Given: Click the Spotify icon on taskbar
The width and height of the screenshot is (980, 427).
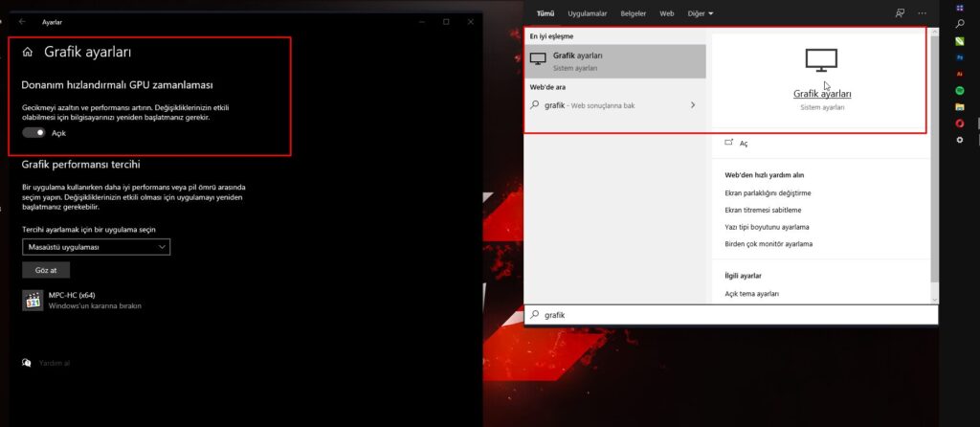Looking at the screenshot, I should coord(960,89).
